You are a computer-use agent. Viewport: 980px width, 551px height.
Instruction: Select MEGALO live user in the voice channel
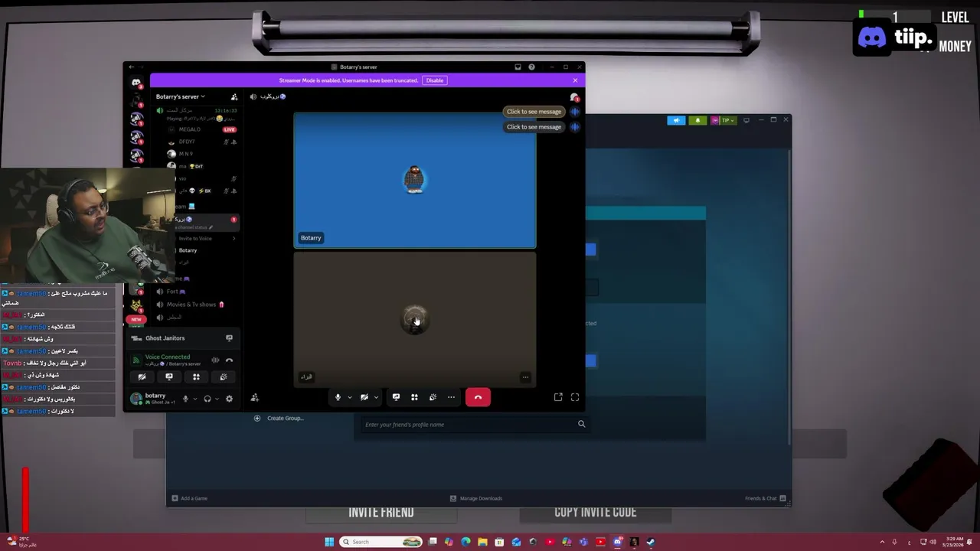click(202, 129)
